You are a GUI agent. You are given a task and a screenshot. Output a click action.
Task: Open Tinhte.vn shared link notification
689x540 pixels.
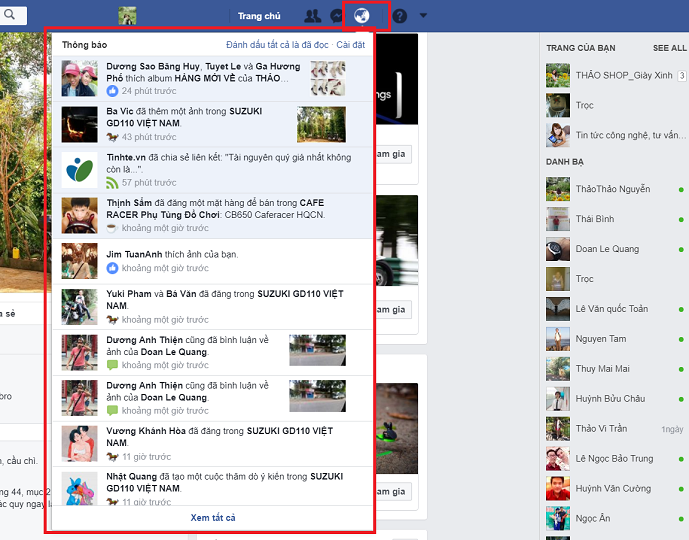pyautogui.click(x=212, y=170)
